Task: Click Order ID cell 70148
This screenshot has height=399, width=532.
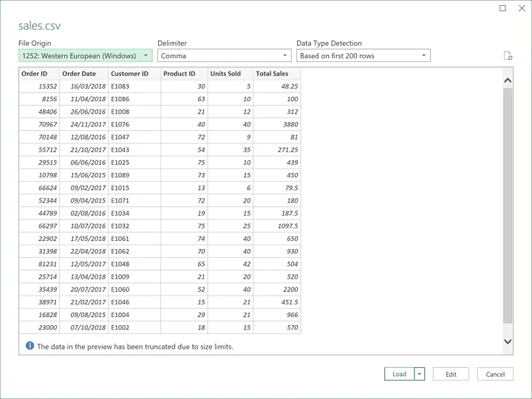Action: 39,137
